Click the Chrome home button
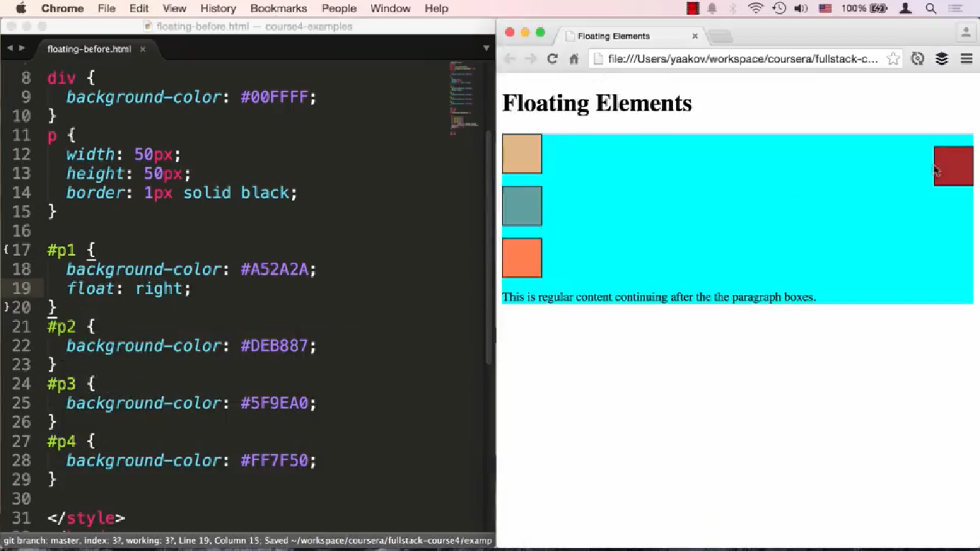 pyautogui.click(x=573, y=59)
